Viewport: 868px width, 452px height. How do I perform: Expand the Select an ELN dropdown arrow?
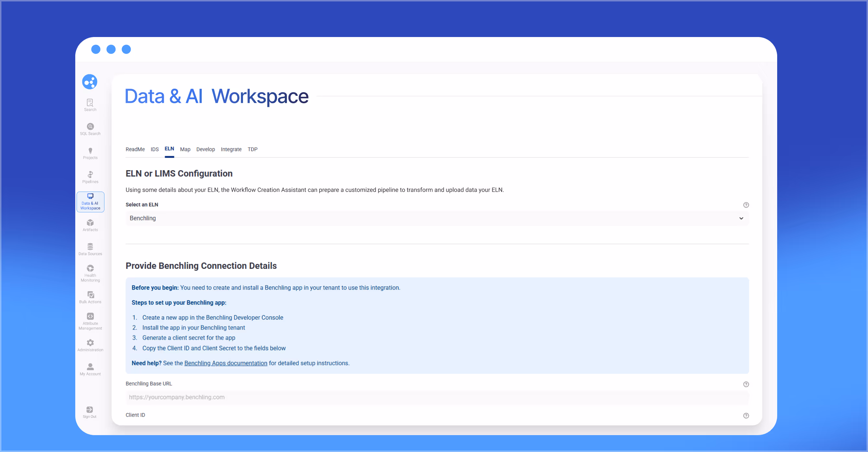click(x=741, y=218)
